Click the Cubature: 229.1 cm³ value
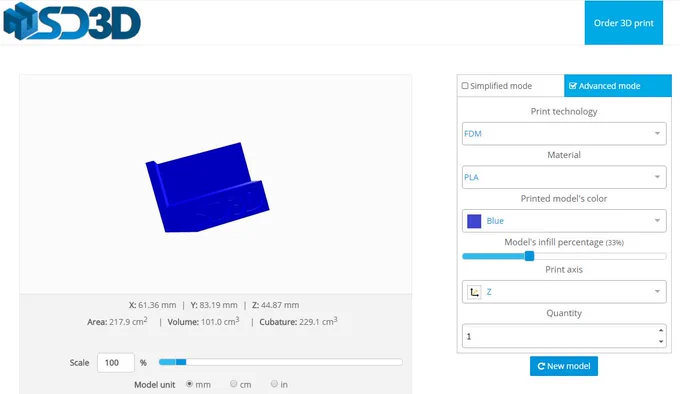This screenshot has width=680, height=394. click(x=298, y=322)
